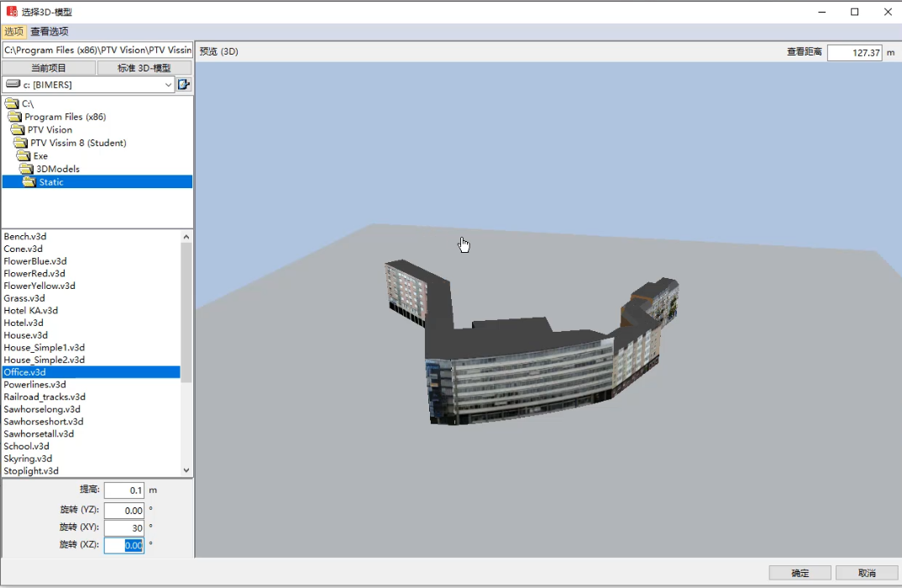The image size is (902, 588).
Task: Click the folder browse icon beside drive dropdown
Action: tap(184, 85)
